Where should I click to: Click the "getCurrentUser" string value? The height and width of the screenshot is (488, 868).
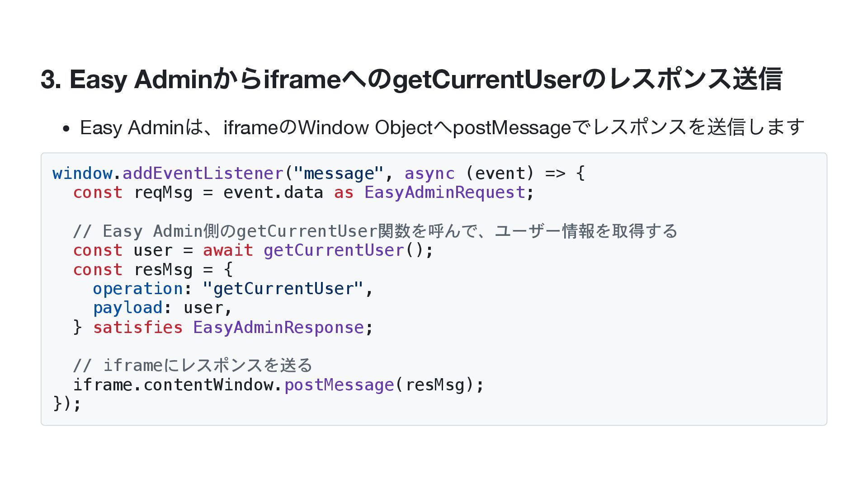[283, 289]
